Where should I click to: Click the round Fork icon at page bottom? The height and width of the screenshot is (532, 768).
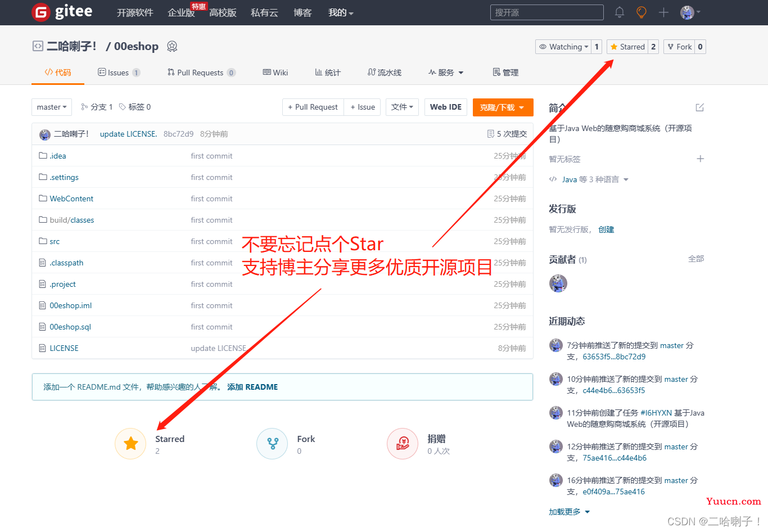pos(272,444)
